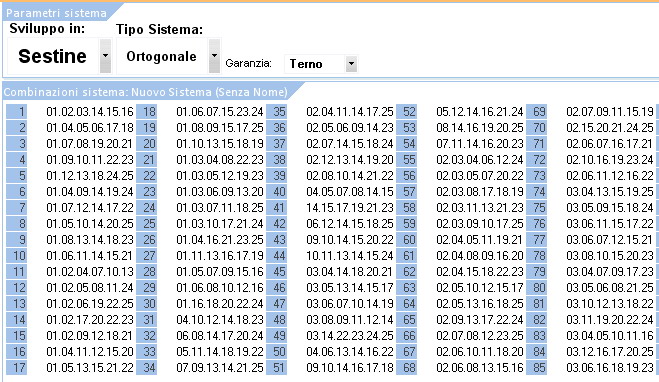The image size is (659, 382).
Task: Select combination 02.07.08.12.23.25
Action: coord(480,335)
